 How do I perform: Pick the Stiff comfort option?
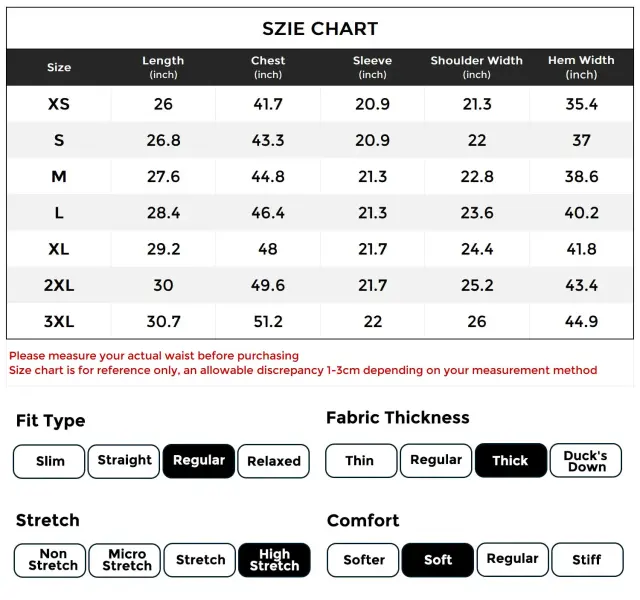(587, 560)
